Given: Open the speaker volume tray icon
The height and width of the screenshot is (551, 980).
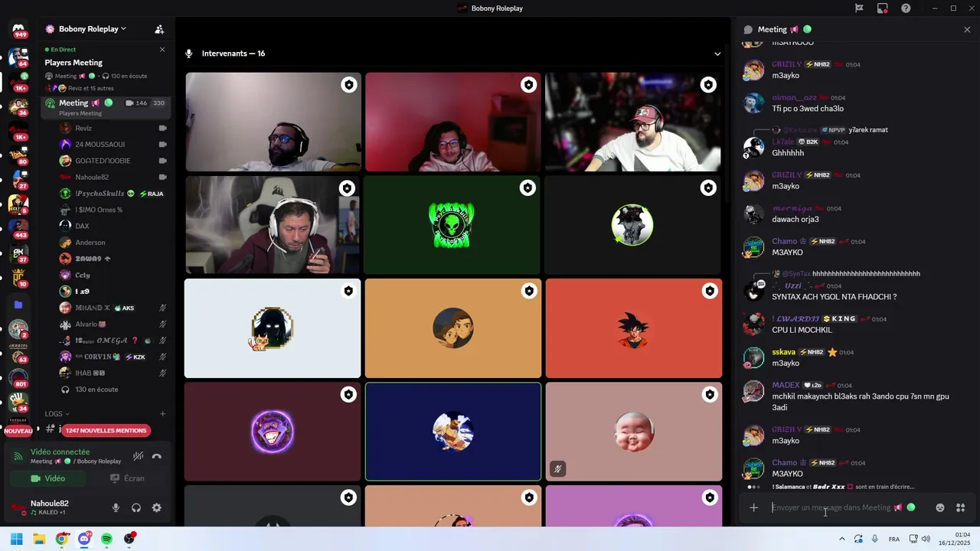Looking at the screenshot, I should (x=926, y=539).
